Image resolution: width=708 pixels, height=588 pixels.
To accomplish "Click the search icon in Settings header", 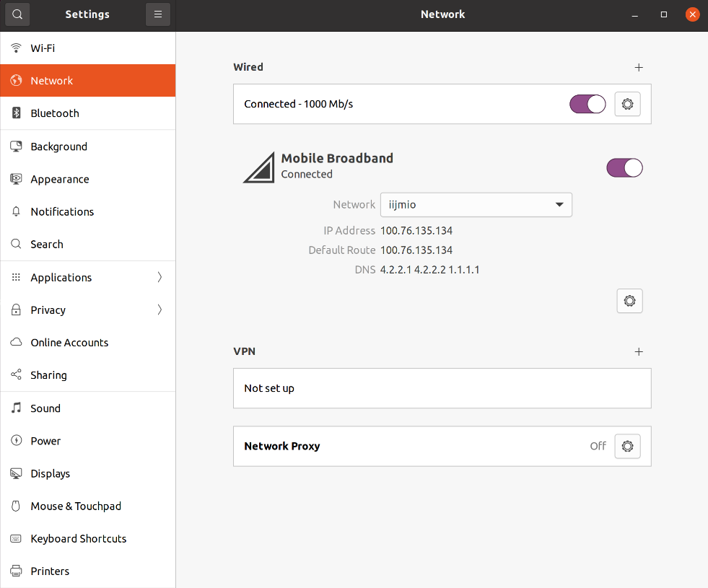I will (17, 14).
